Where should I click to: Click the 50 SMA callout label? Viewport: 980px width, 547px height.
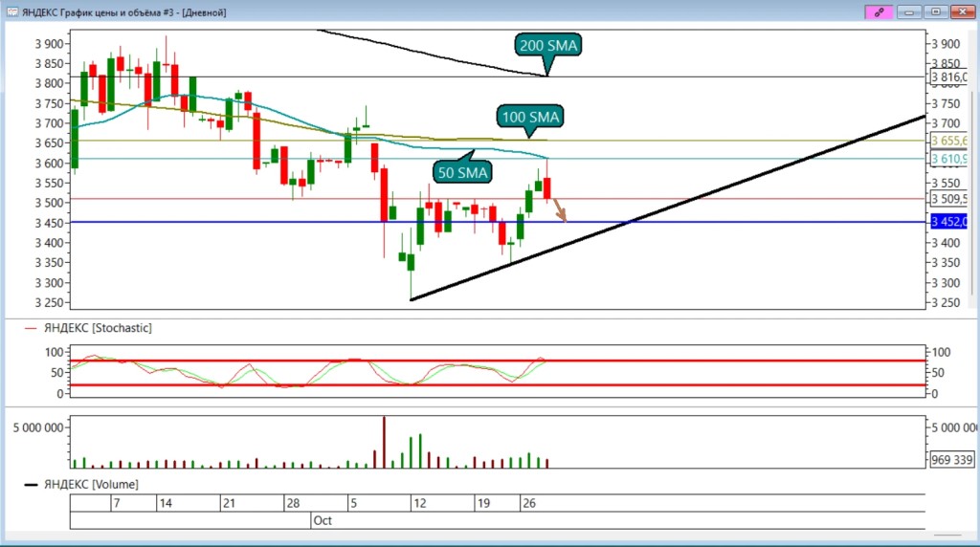click(x=462, y=172)
